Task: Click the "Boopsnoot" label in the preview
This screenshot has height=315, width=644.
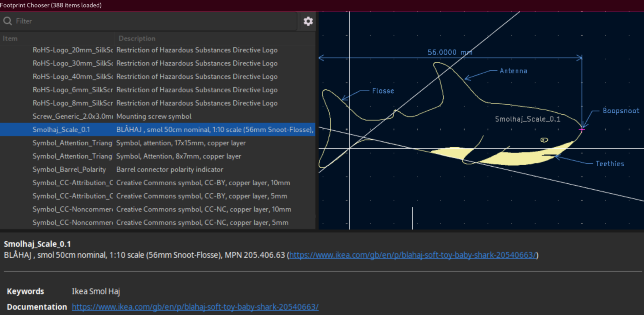Action: 621,111
